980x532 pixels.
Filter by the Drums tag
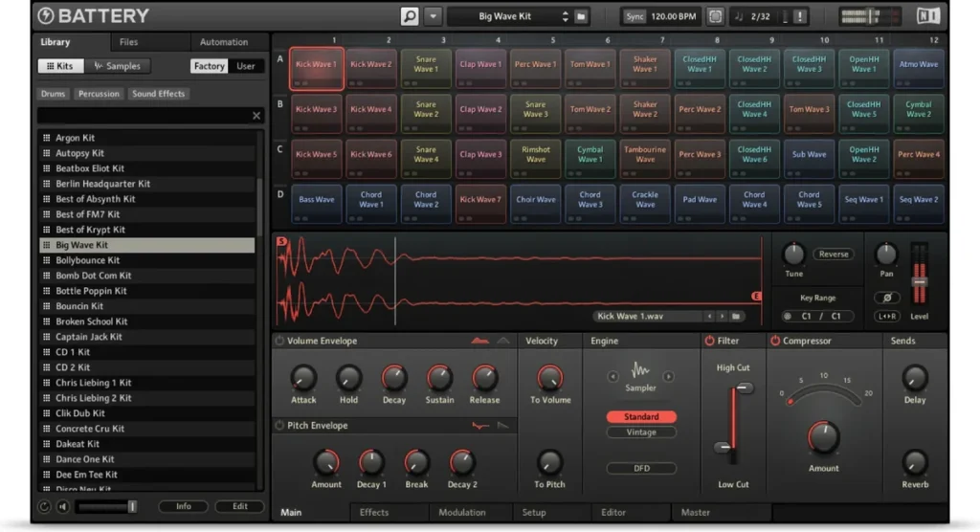[54, 94]
